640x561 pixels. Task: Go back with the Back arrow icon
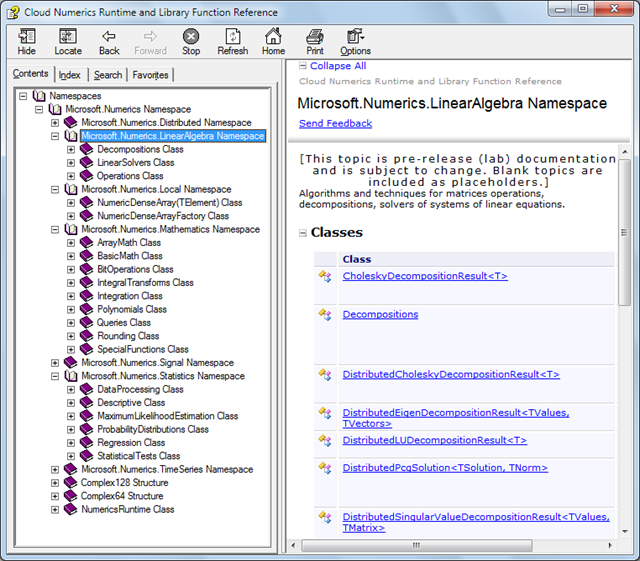[109, 36]
